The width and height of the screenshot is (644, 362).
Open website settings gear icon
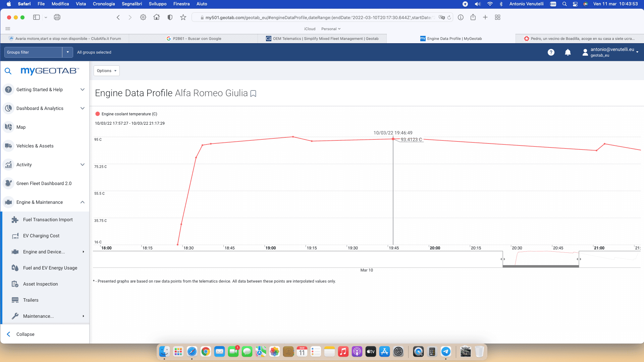click(x=143, y=17)
